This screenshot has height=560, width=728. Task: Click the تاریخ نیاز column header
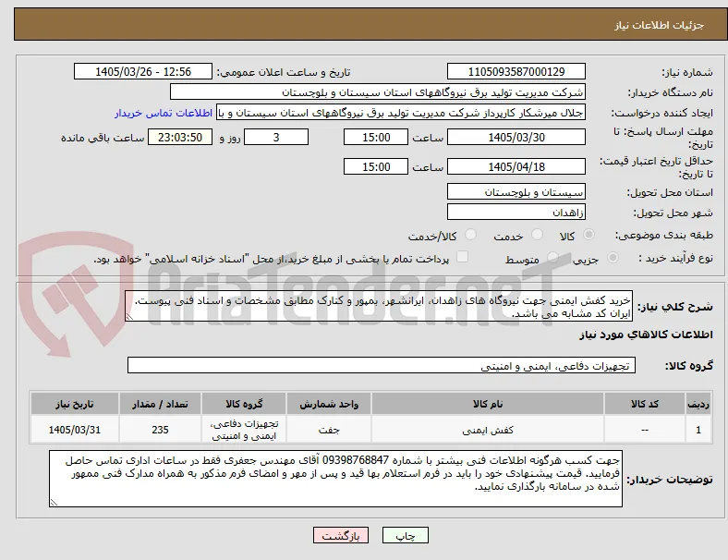click(x=74, y=404)
